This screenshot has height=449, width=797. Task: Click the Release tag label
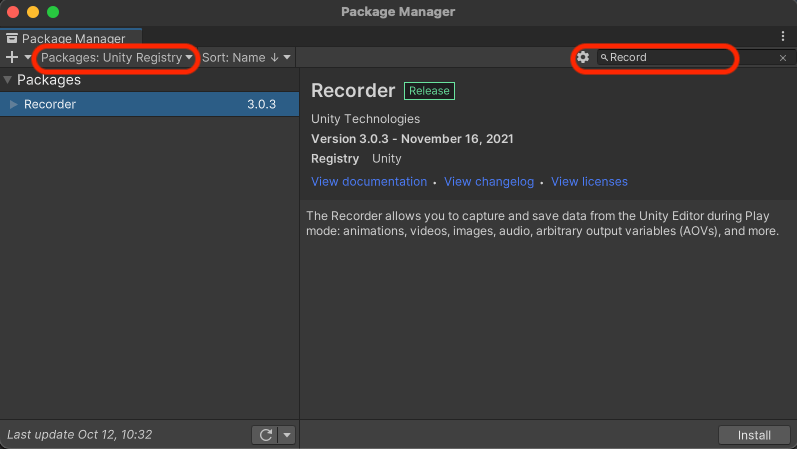pyautogui.click(x=430, y=91)
